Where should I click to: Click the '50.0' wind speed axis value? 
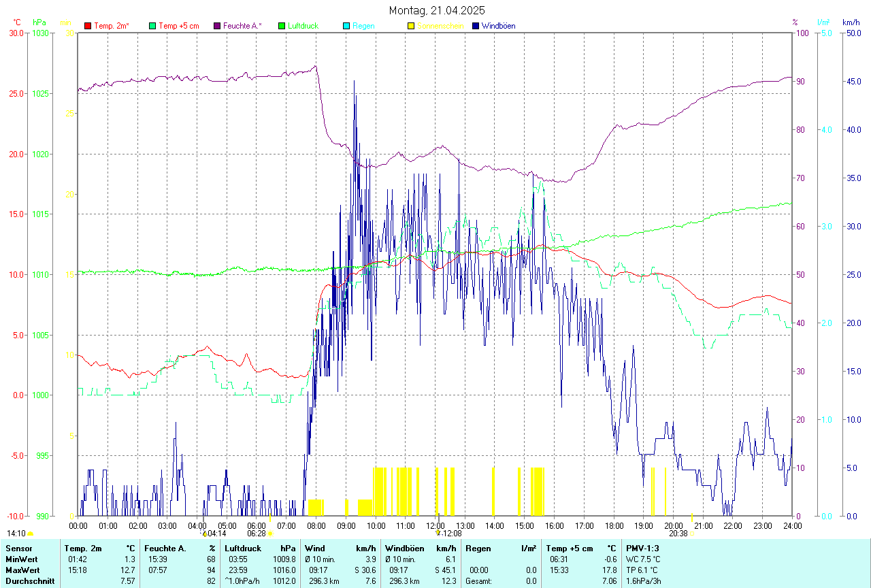pos(853,33)
